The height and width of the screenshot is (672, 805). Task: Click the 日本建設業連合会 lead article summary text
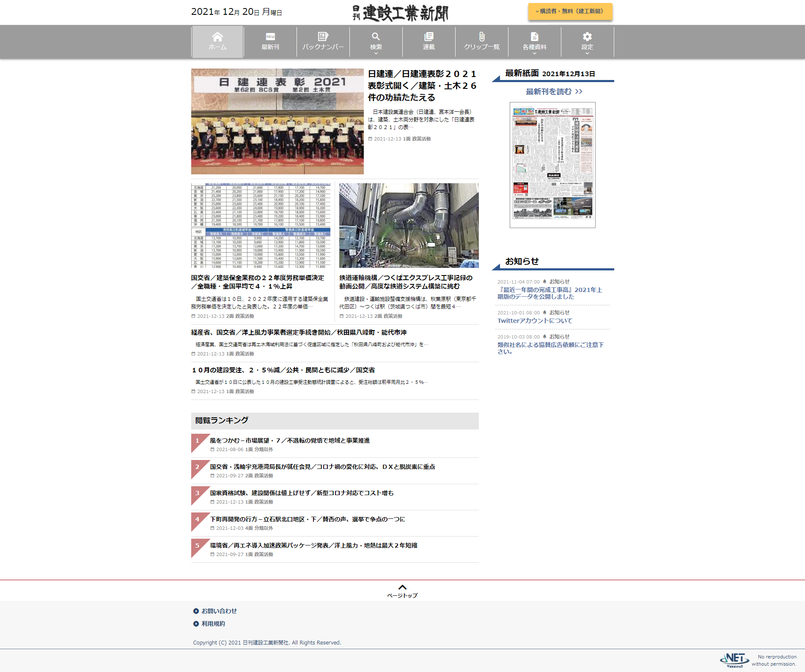(x=421, y=120)
